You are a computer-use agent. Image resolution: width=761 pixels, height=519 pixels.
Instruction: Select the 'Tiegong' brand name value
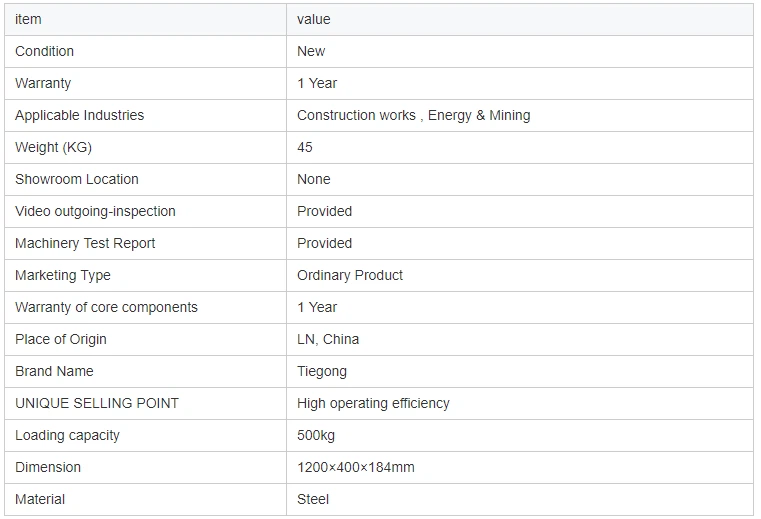pyautogui.click(x=322, y=371)
